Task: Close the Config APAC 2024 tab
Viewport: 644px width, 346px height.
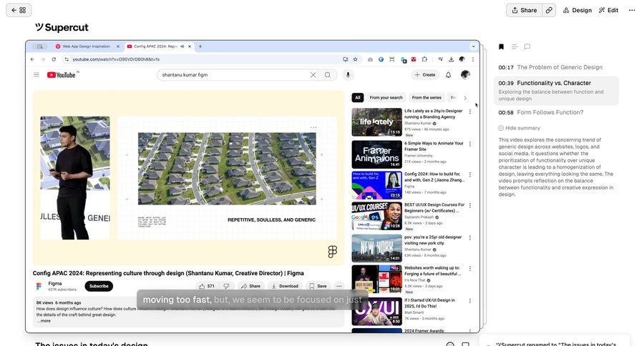Action: tap(190, 46)
